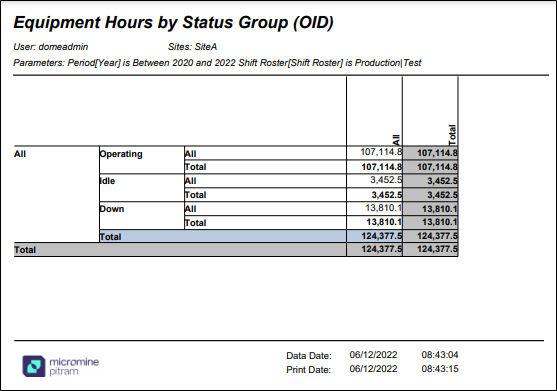The height and width of the screenshot is (391, 557).
Task: Click the 'All' sub-row label under Idle
Action: 190,181
